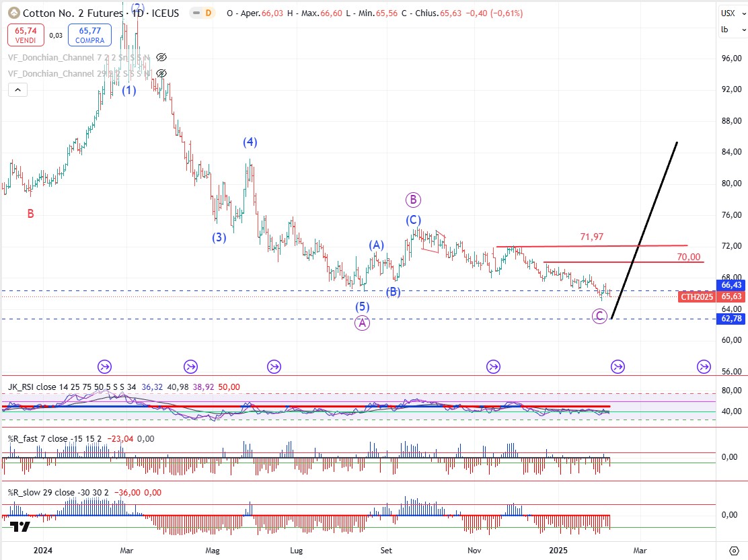Click the 2025 date axis label
The width and height of the screenshot is (748, 560).
(x=558, y=551)
